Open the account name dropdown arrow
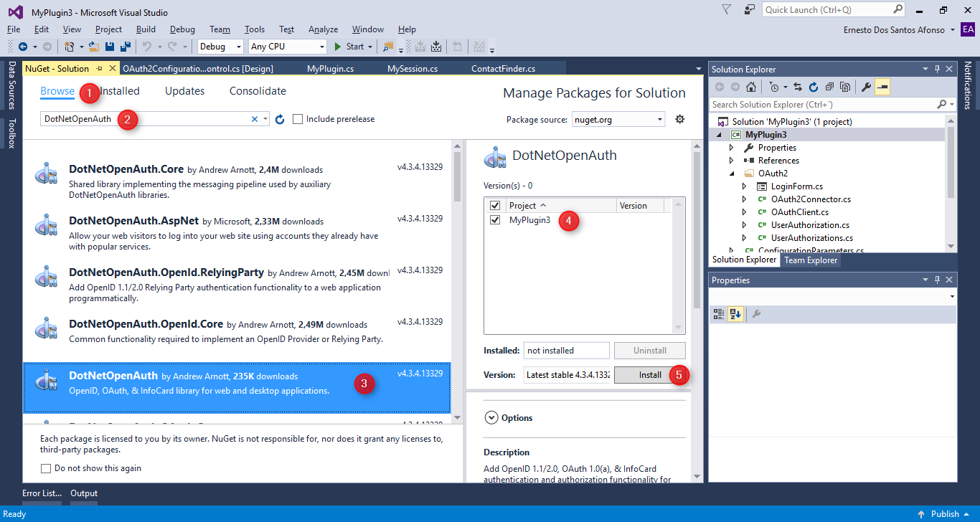This screenshot has width=980, height=522. click(952, 30)
